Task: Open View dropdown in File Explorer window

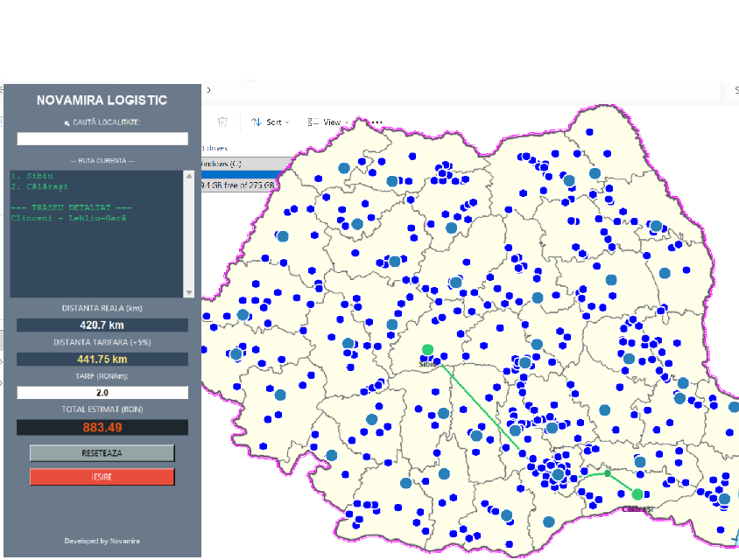Action: [328, 122]
